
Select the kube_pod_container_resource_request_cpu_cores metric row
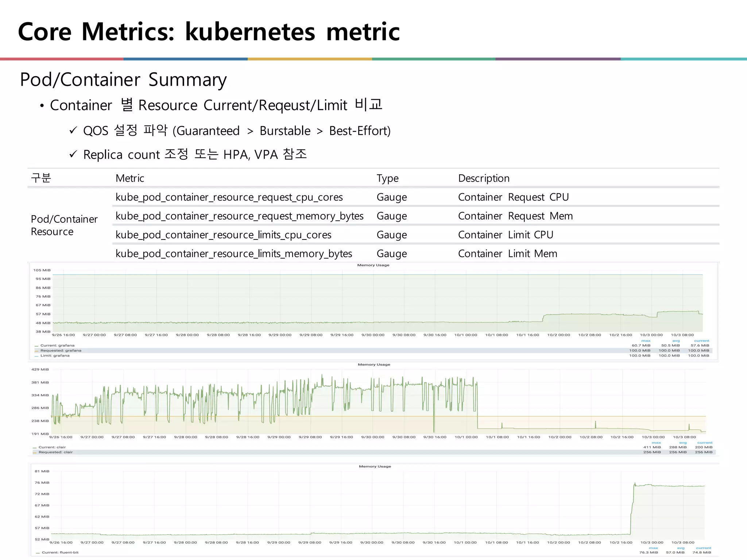coord(229,197)
